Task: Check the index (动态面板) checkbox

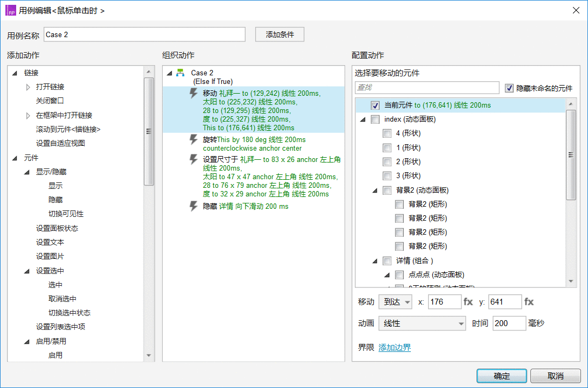Action: coord(375,119)
